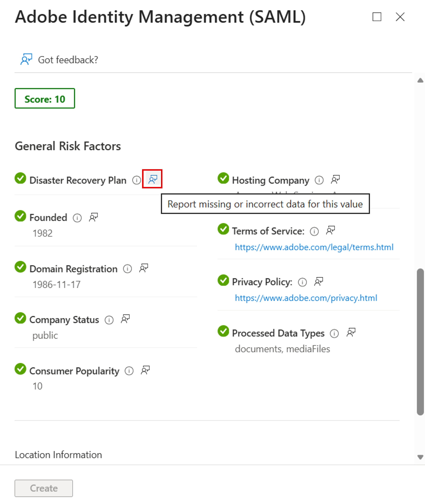
Task: Report incorrect data for Founded value
Action: (93, 217)
